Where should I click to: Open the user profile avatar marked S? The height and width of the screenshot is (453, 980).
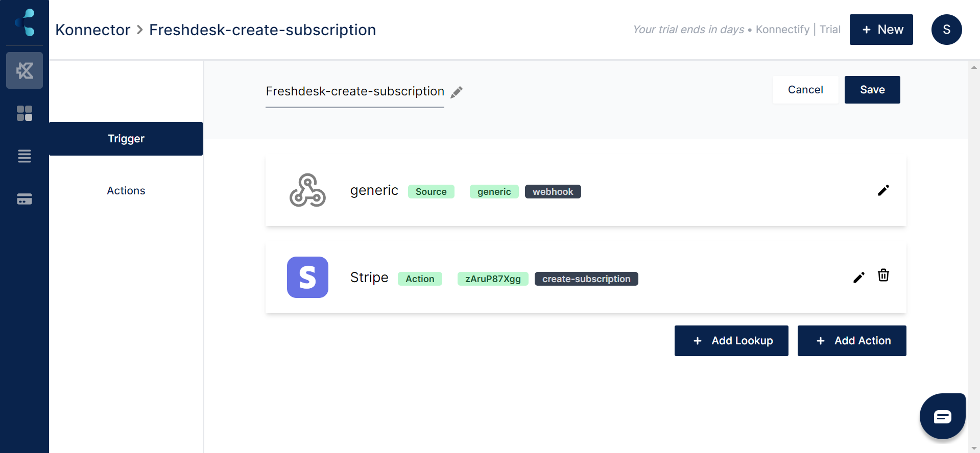[947, 29]
